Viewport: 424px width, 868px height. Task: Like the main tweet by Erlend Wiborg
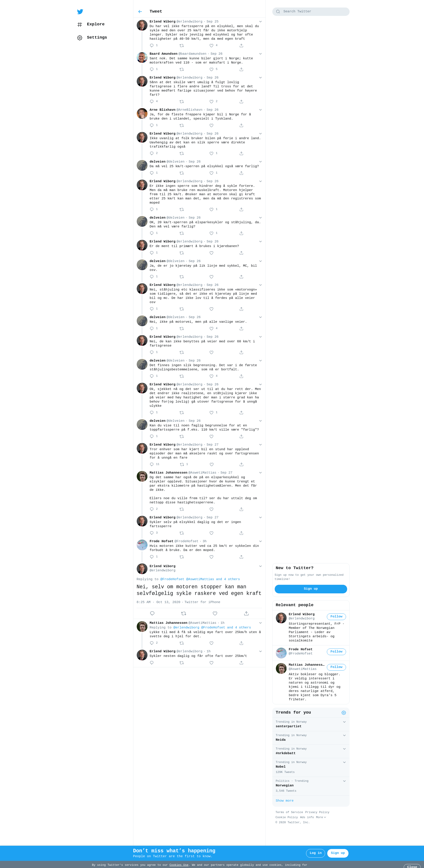(x=215, y=613)
